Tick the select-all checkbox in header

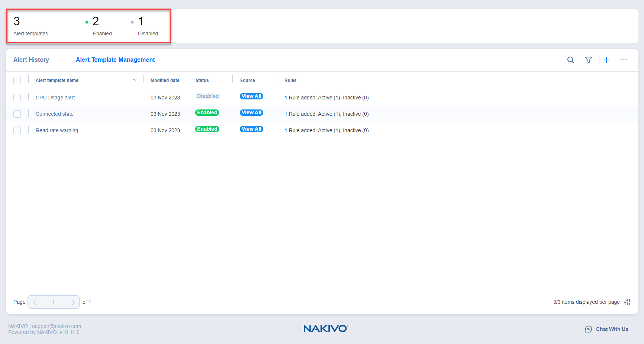tap(17, 80)
